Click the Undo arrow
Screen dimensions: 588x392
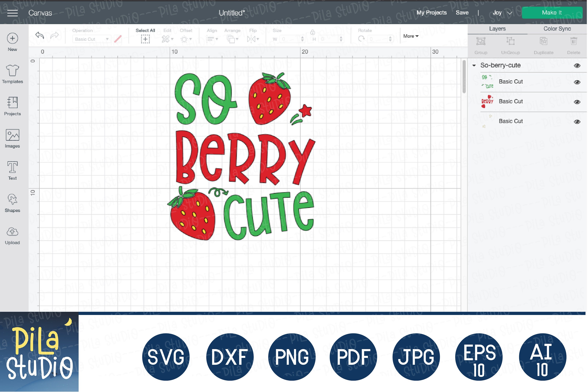coord(40,36)
